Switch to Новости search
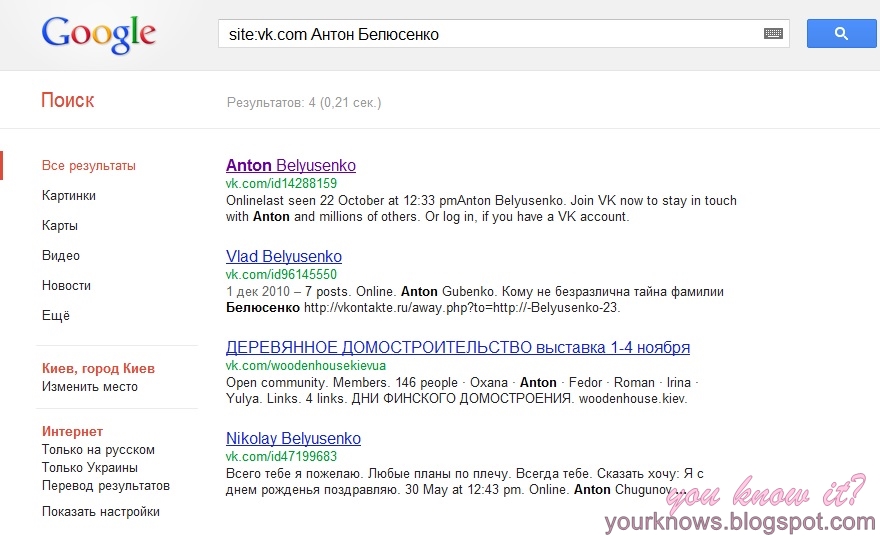This screenshot has height=536, width=880. pos(65,286)
